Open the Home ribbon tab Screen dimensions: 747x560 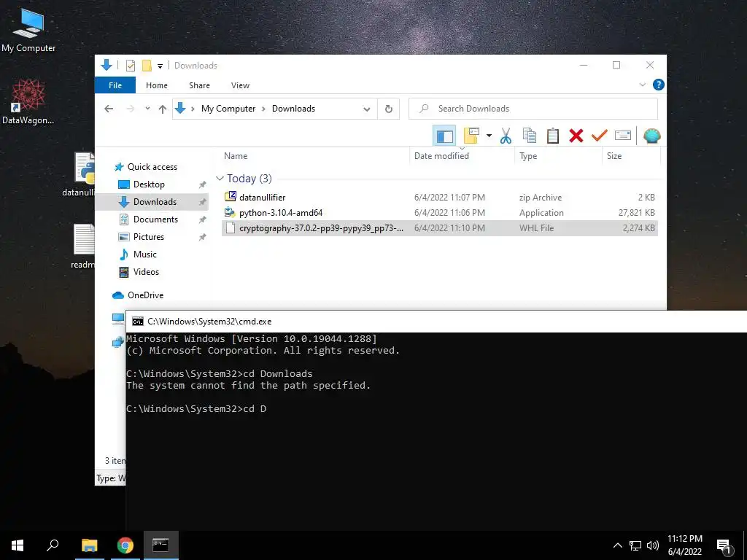coord(157,85)
